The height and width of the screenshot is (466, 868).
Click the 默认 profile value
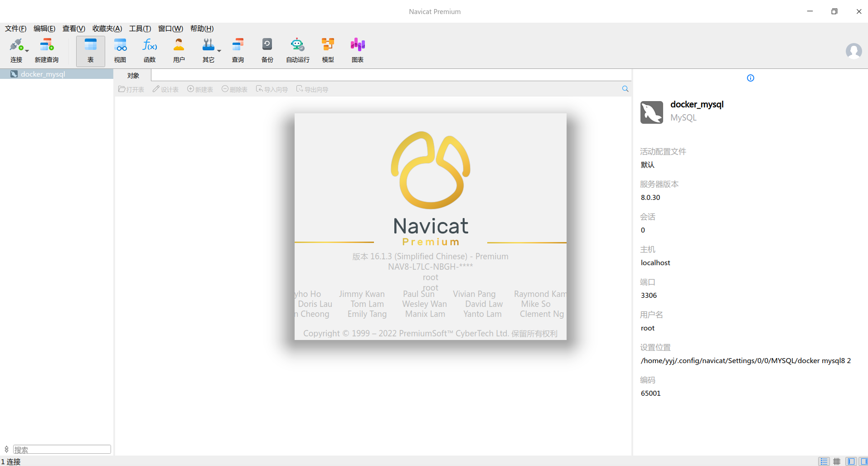647,165
